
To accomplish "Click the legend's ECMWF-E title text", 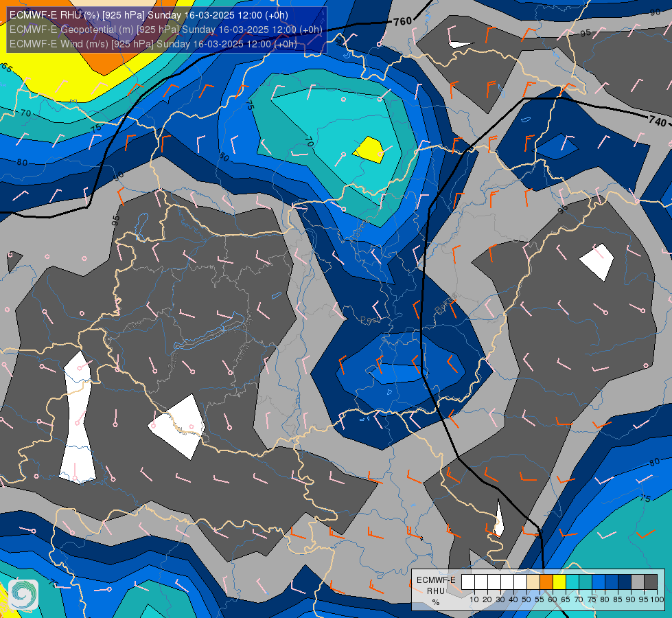I will tap(436, 580).
